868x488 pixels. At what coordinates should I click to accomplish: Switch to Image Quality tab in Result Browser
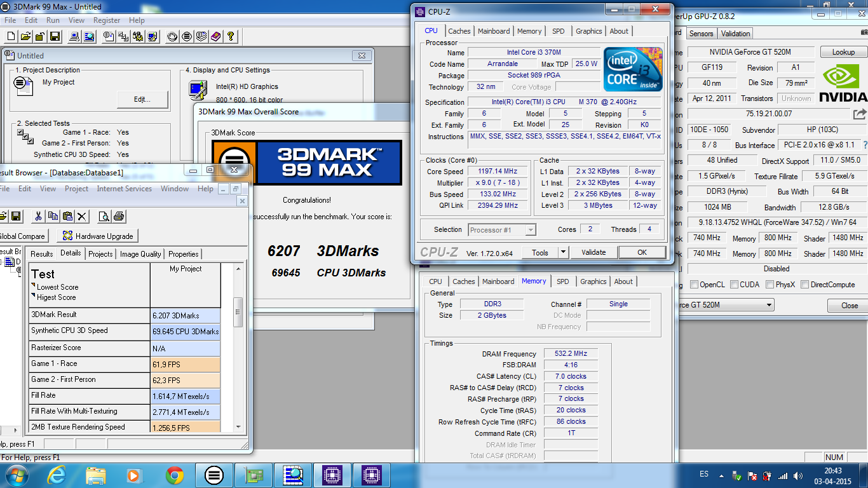point(140,254)
